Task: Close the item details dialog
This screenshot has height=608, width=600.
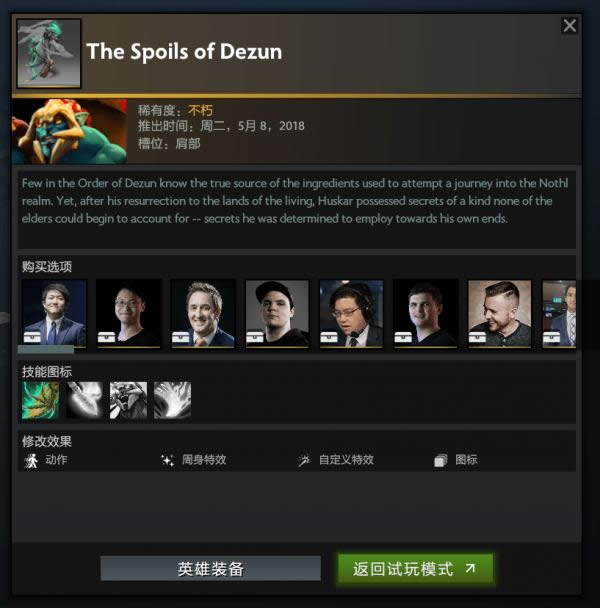Action: tap(569, 26)
